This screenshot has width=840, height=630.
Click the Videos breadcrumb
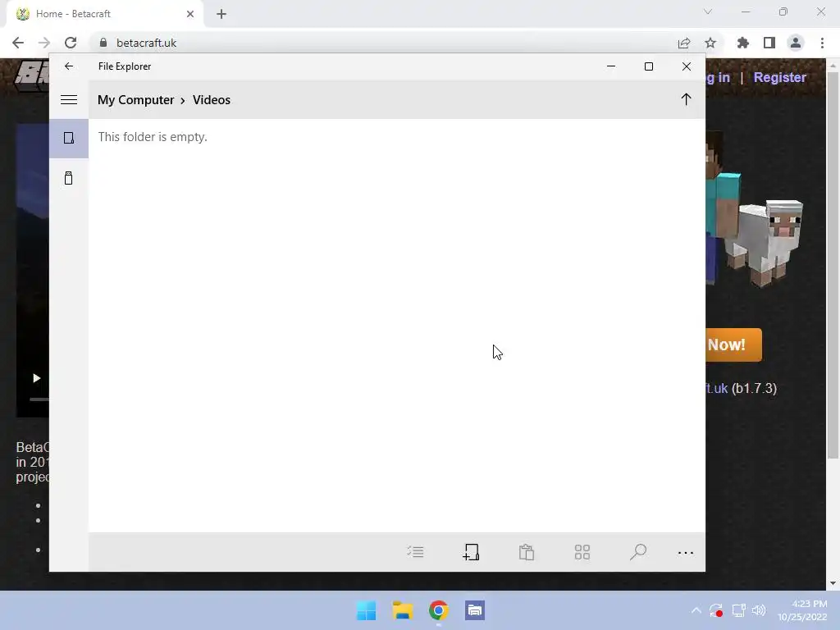[x=212, y=100]
